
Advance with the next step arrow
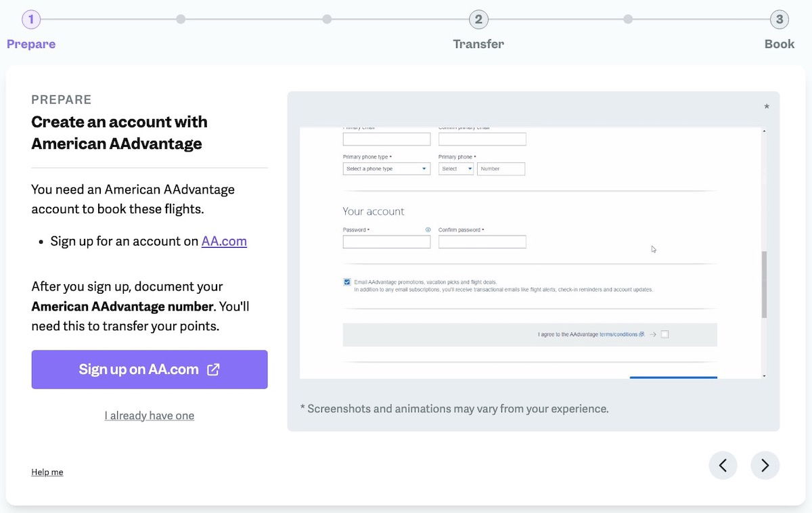click(x=765, y=465)
